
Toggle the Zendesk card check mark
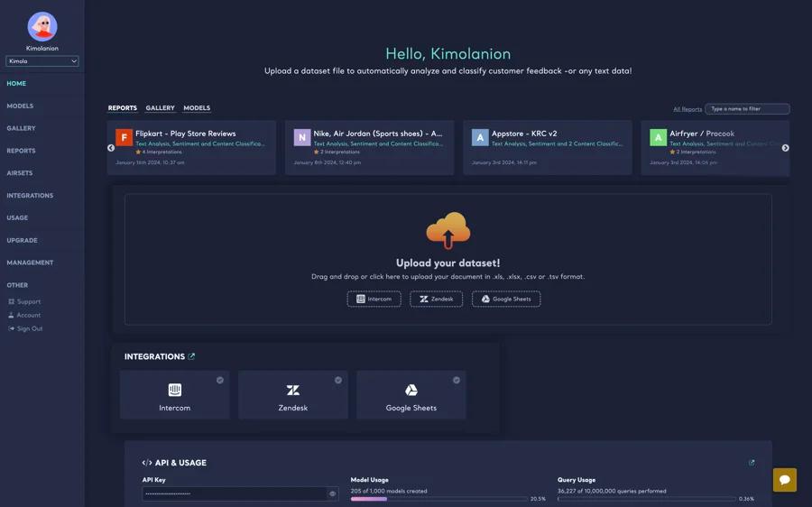click(x=338, y=380)
